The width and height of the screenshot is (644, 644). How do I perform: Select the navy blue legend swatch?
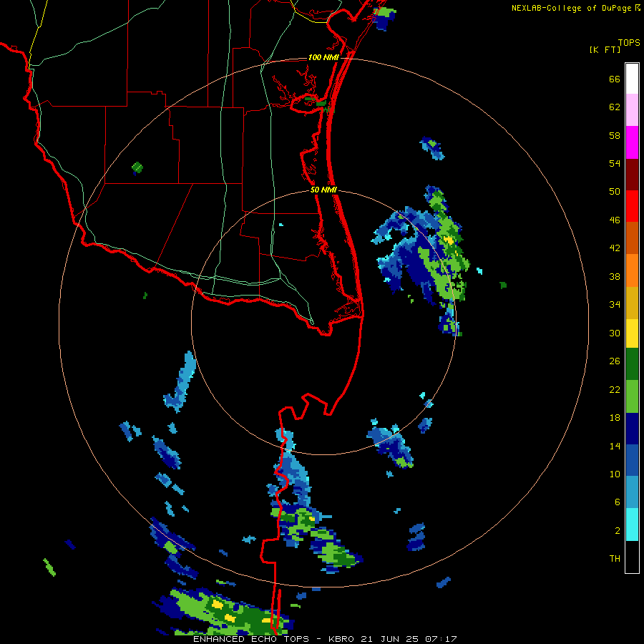coord(632,429)
